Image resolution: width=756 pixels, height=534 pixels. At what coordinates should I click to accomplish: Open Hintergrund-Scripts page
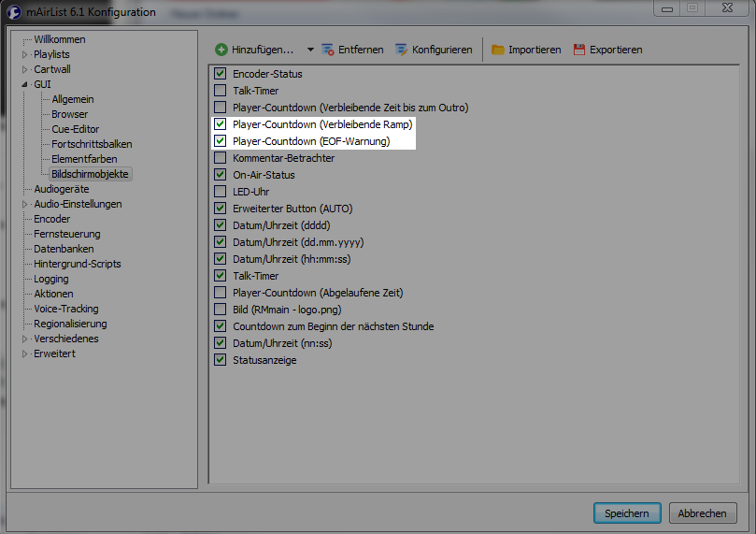click(78, 264)
